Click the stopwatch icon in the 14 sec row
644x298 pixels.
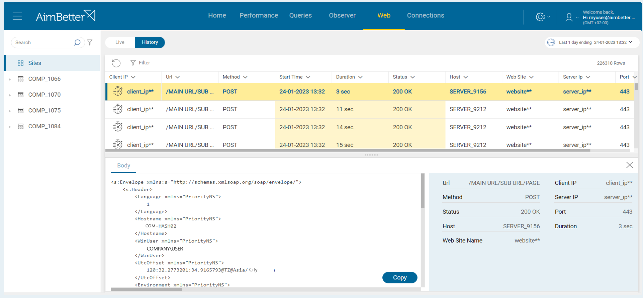[117, 127]
